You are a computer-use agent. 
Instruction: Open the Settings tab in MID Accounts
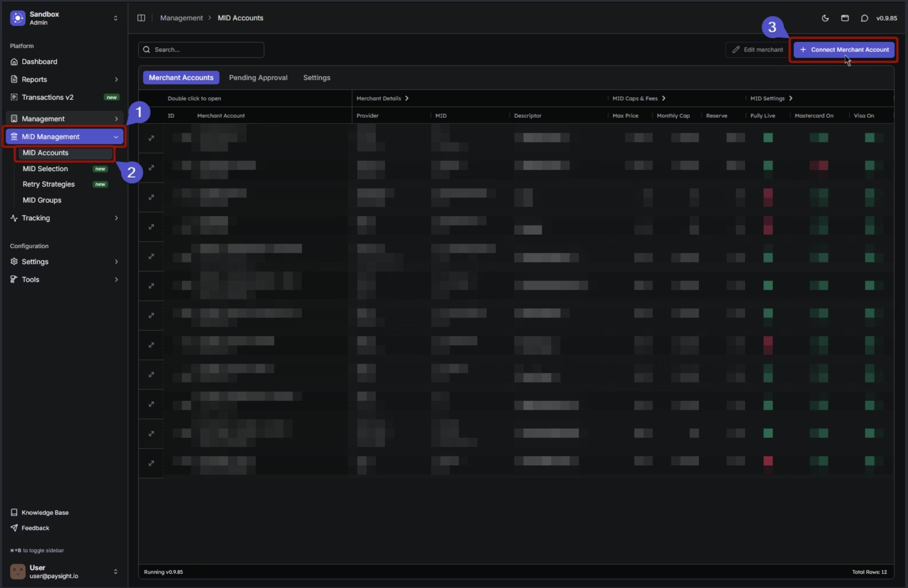point(316,77)
